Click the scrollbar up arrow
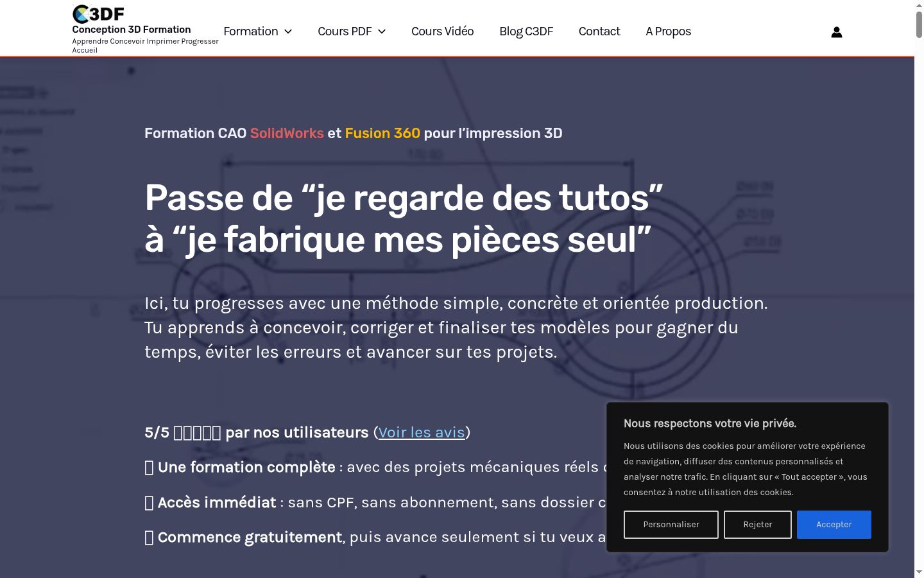The image size is (924, 578). click(x=919, y=5)
